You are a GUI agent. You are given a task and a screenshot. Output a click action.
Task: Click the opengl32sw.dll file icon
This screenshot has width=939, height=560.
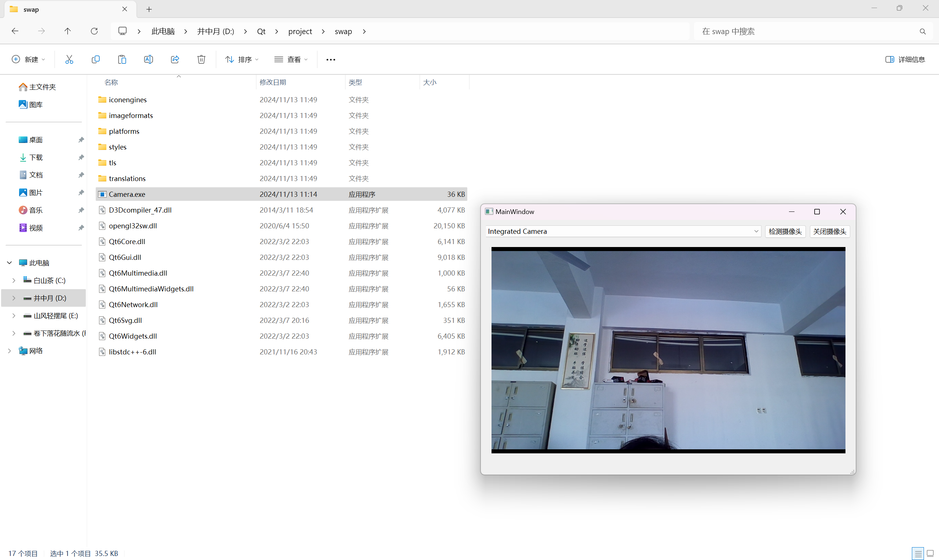click(x=103, y=225)
